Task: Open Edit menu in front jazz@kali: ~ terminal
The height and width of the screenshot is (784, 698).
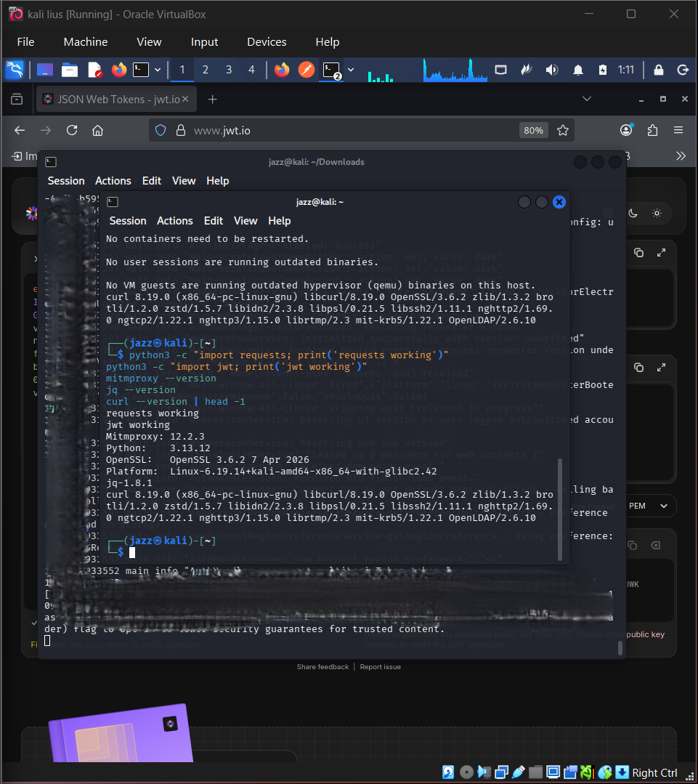Action: 214,221
